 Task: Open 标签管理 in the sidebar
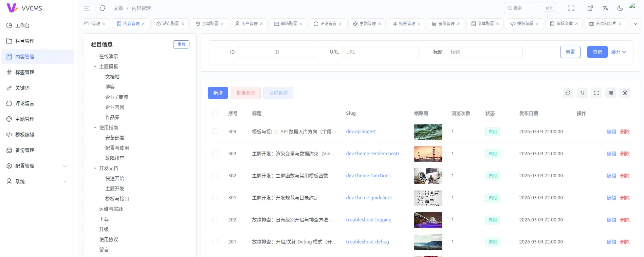38,72
